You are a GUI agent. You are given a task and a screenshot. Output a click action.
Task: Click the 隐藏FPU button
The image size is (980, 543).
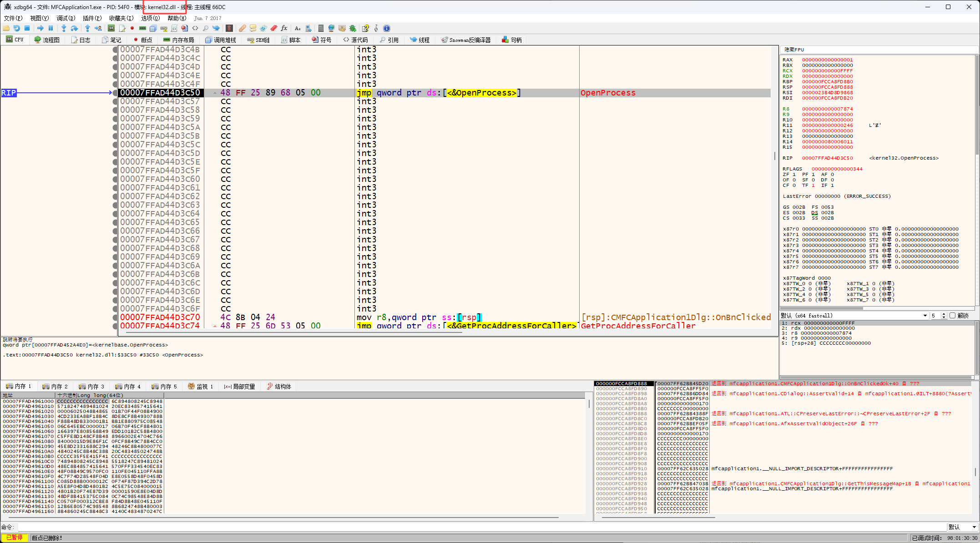(x=794, y=50)
